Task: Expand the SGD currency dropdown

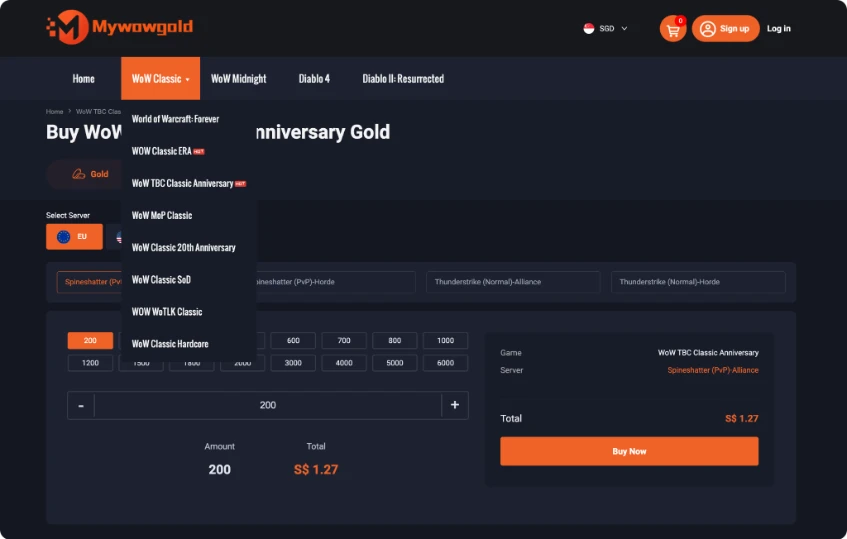Action: (x=624, y=28)
